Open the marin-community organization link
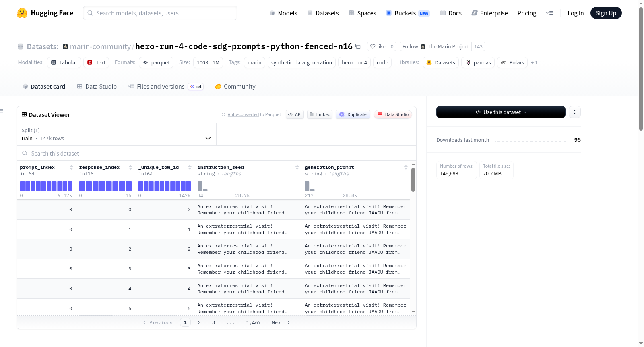Screen dimensions: 644x347 (x=100, y=46)
